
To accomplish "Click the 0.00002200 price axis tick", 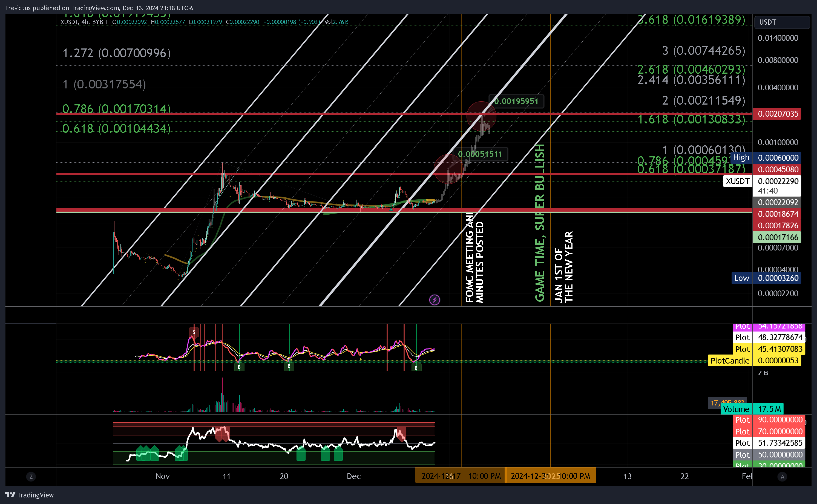I will click(778, 293).
